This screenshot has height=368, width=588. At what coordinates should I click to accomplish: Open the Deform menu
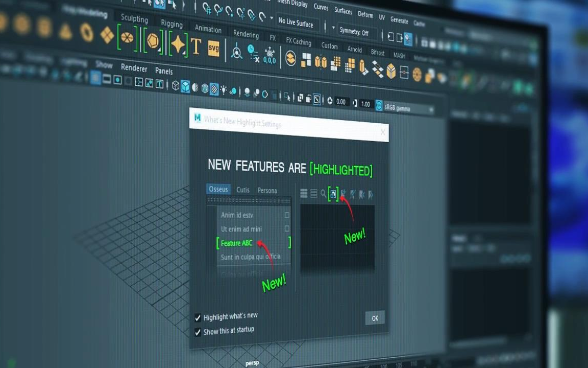[365, 15]
